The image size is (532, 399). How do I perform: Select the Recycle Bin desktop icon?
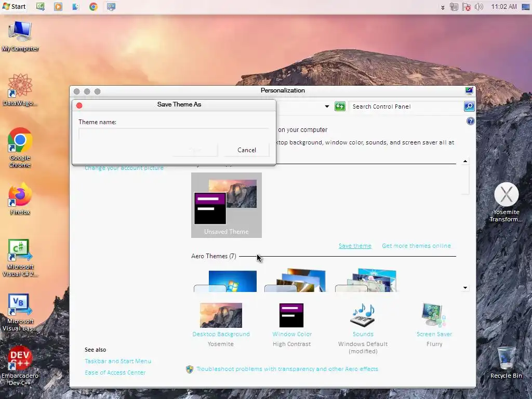[x=506, y=362]
